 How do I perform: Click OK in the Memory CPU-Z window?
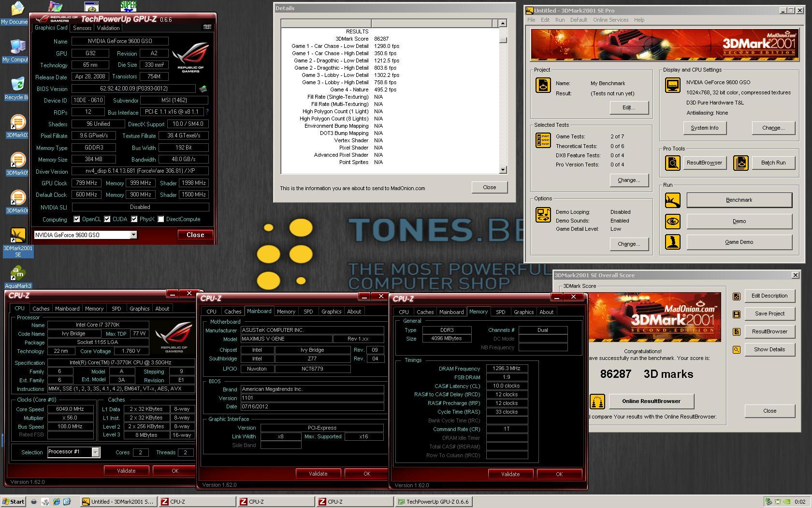559,474
